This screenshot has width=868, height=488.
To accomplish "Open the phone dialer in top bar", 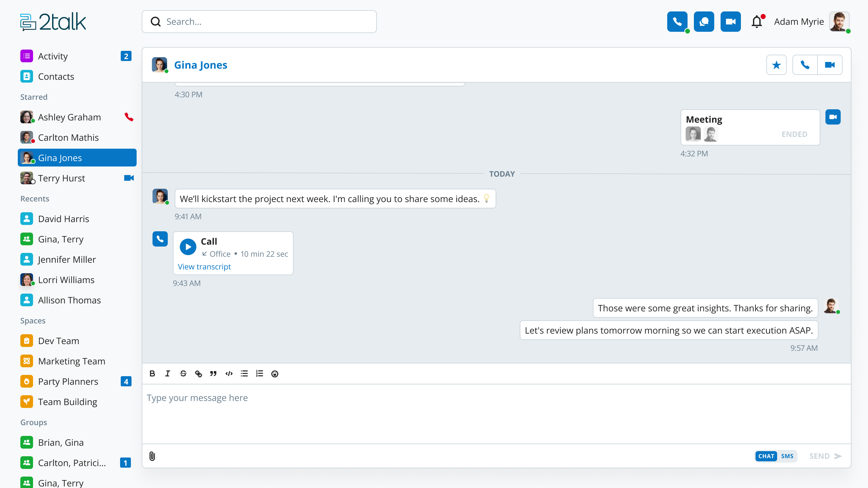I will pos(677,22).
